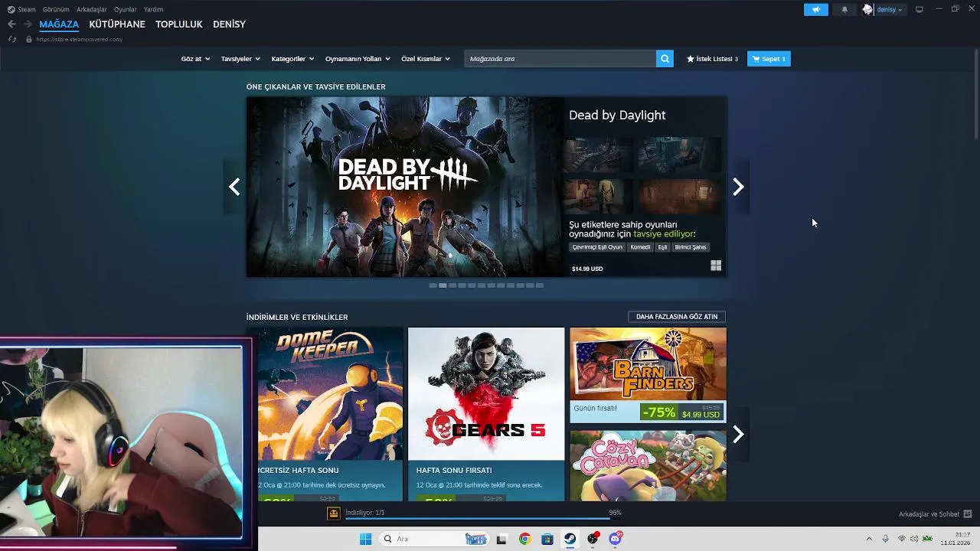Open Wi-Fi network tray icon
The image size is (980, 551).
point(902,539)
